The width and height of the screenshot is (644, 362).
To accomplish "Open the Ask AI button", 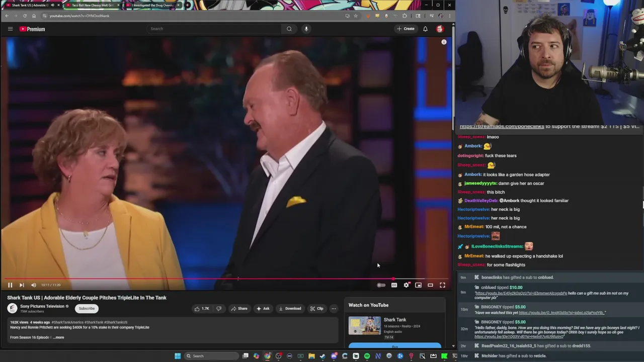I will pyautogui.click(x=263, y=309).
